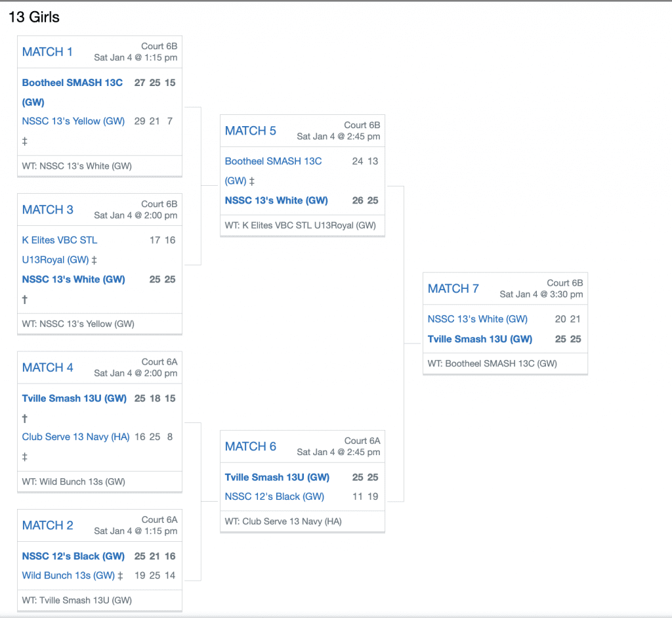Click K Elites VBC STL team in Match 3

[x=60, y=250]
